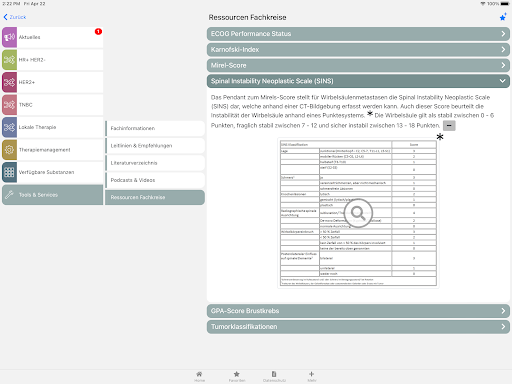Expand ECOG Performance Status section
This screenshot has width=512, height=384.
358,34
